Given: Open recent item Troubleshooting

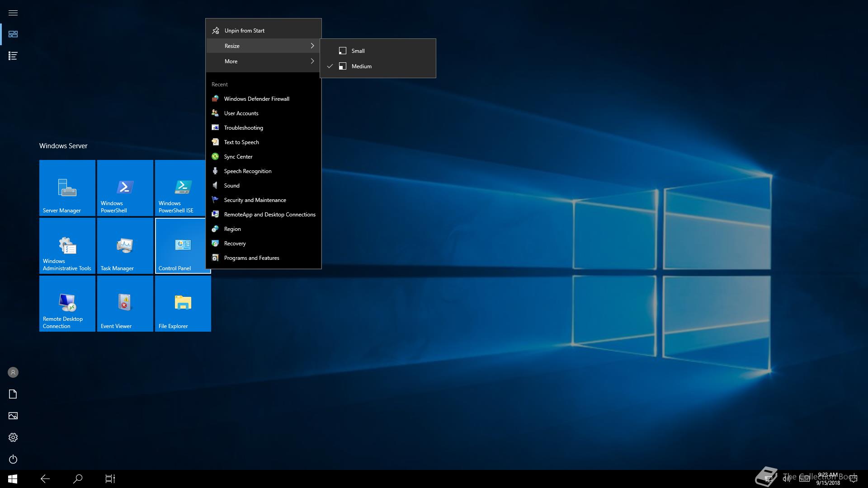Looking at the screenshot, I should pyautogui.click(x=264, y=128).
